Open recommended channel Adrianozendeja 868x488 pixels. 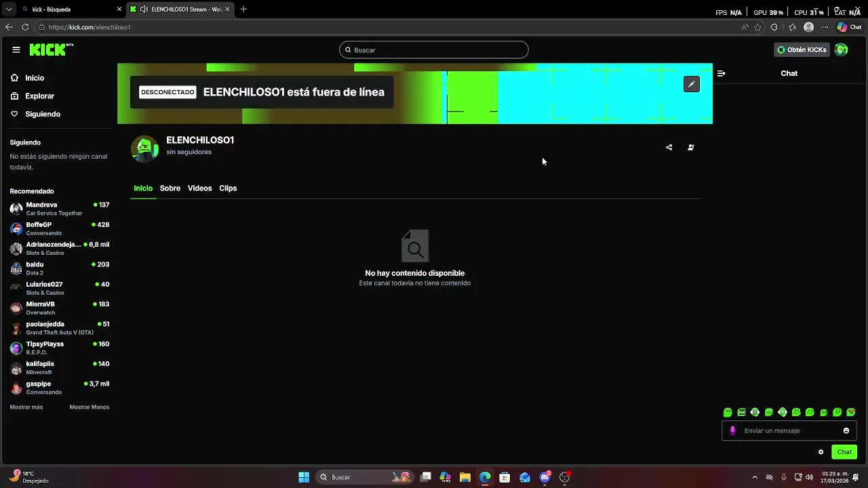pyautogui.click(x=60, y=248)
